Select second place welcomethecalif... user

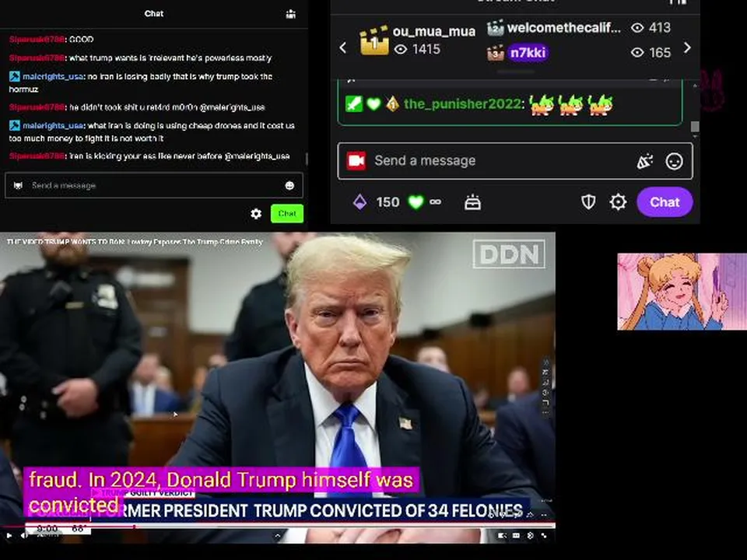[564, 28]
